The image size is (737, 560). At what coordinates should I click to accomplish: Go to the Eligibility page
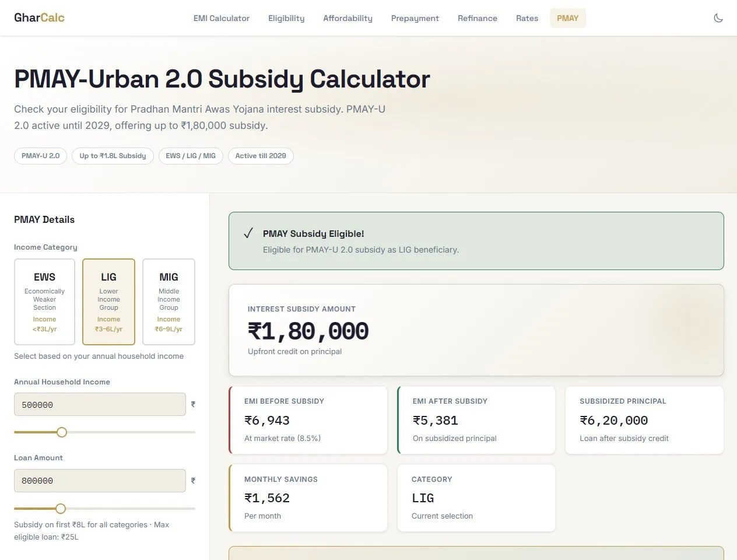pyautogui.click(x=286, y=18)
